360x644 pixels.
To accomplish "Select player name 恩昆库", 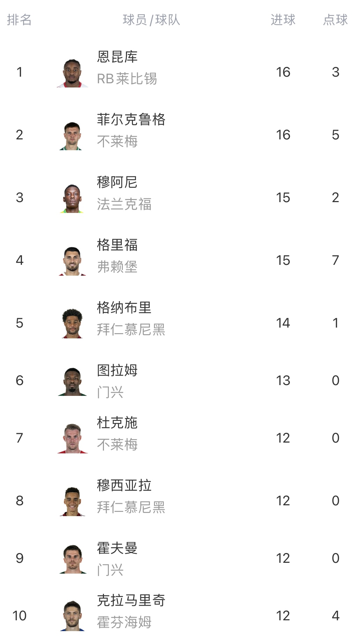I will point(117,57).
